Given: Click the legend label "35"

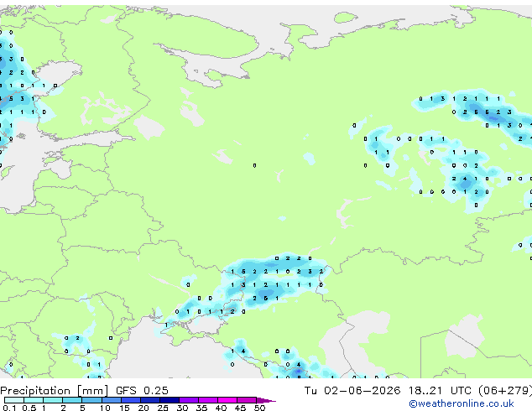Looking at the screenshot, I should (x=201, y=408).
